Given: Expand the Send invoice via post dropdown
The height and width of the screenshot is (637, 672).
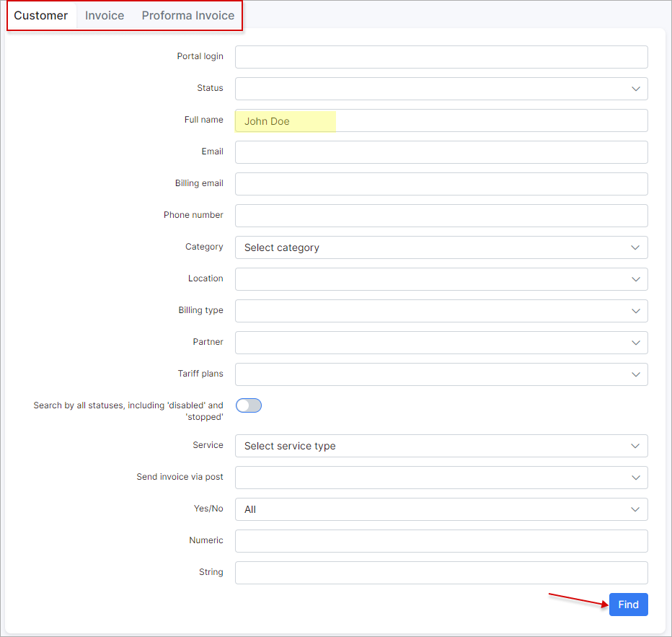Looking at the screenshot, I should [x=441, y=478].
